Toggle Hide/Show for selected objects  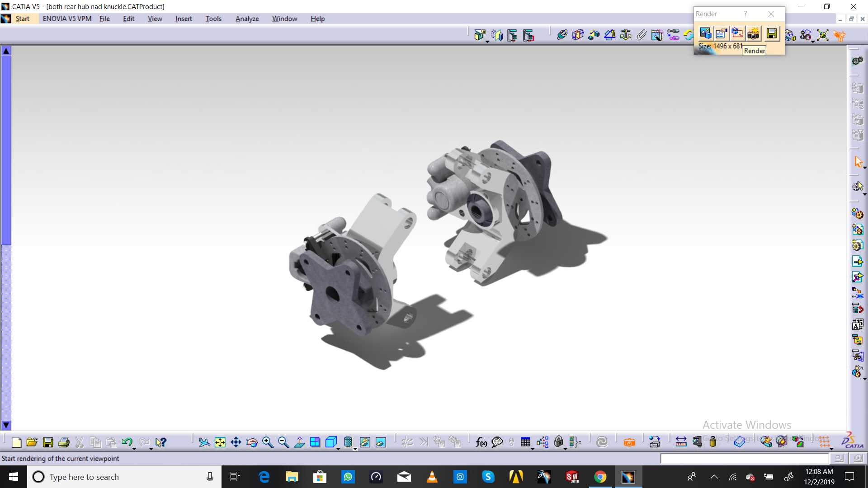tap(365, 442)
